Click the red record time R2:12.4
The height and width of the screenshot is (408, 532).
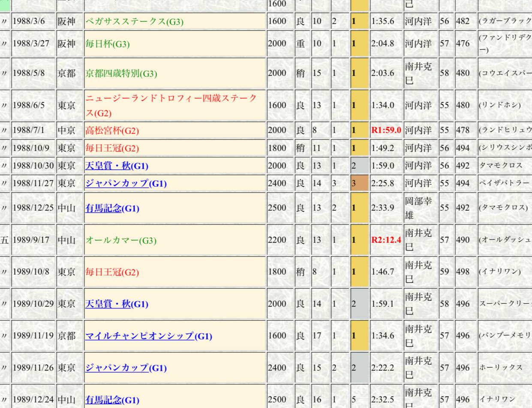click(386, 240)
